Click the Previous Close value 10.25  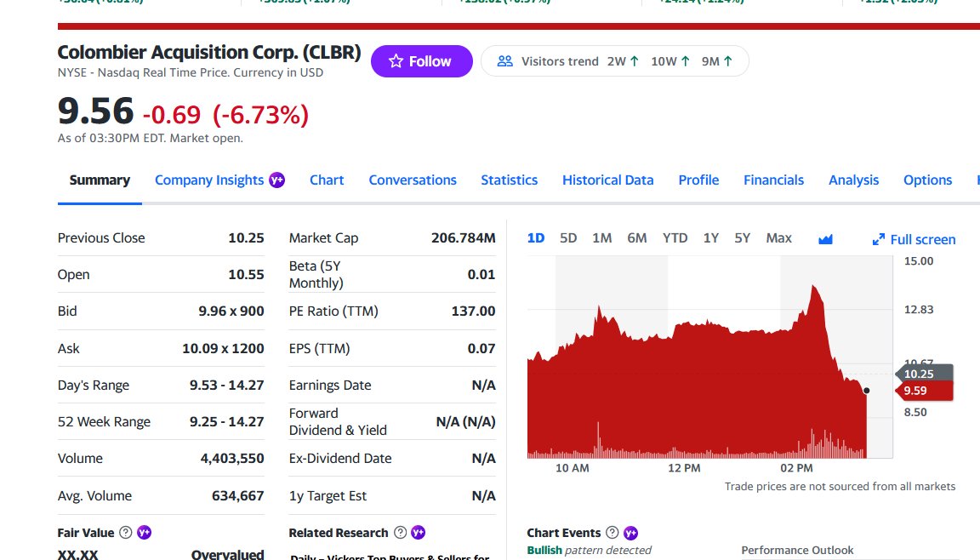pos(246,238)
